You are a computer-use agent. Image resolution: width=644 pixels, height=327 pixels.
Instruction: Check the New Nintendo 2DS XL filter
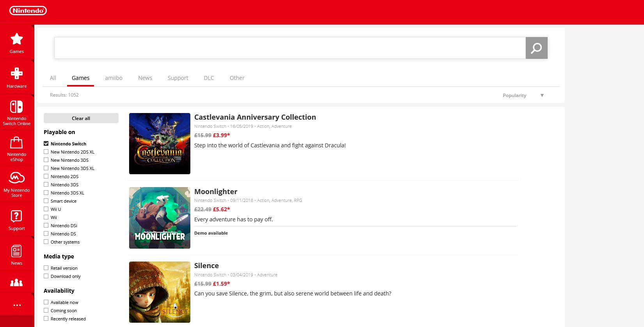tap(46, 152)
